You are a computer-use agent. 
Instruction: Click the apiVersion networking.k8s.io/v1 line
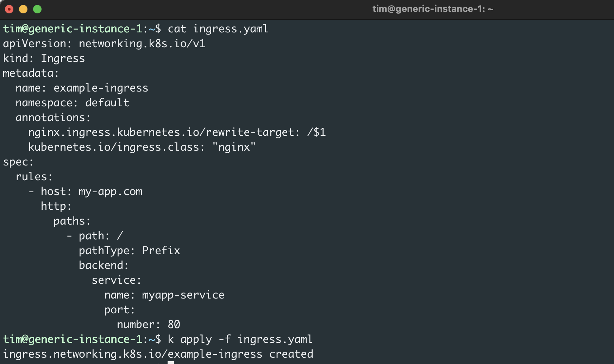click(x=105, y=44)
